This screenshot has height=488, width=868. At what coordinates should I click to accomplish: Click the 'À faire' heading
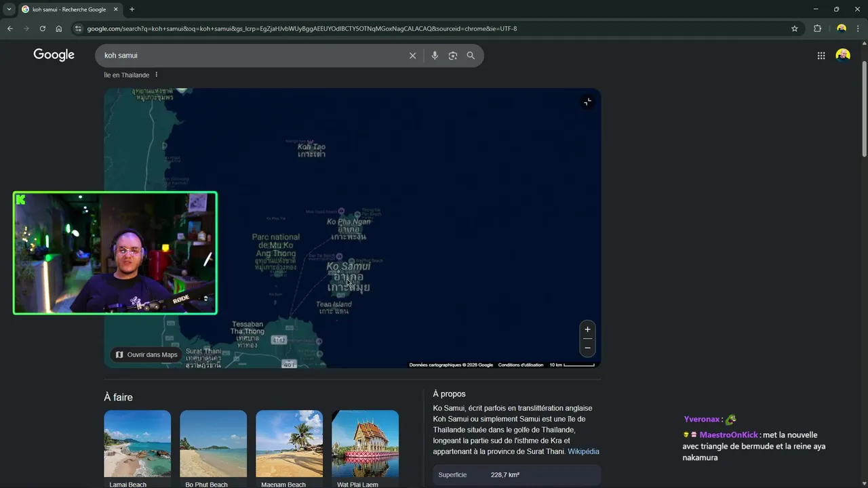tap(118, 397)
